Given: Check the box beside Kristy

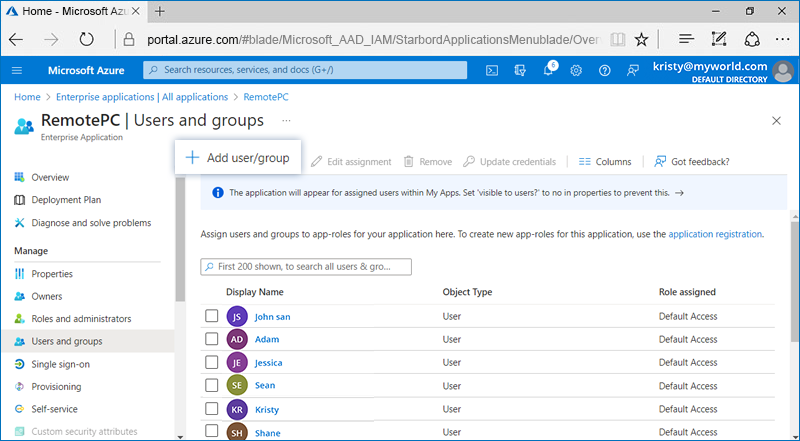Looking at the screenshot, I should [211, 409].
